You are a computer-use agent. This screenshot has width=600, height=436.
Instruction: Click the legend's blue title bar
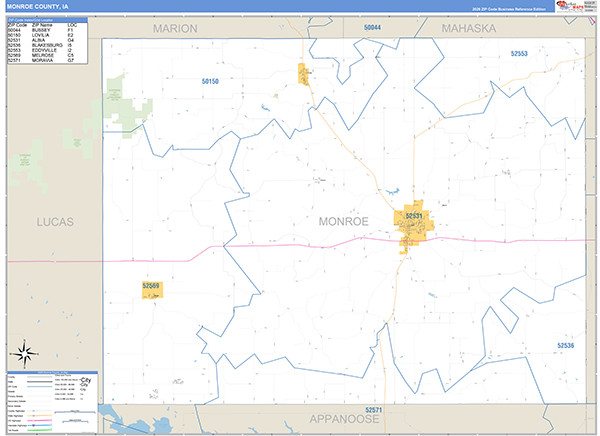pos(52,372)
